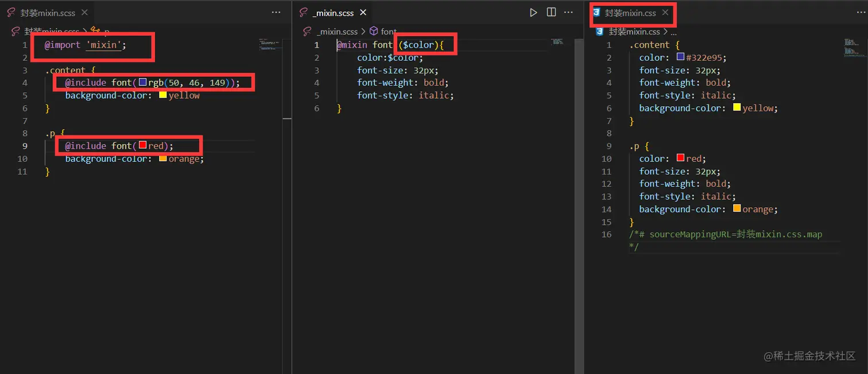Click the font-style: italic line in _mixin.scss
Image resolution: width=868 pixels, height=374 pixels.
(405, 95)
